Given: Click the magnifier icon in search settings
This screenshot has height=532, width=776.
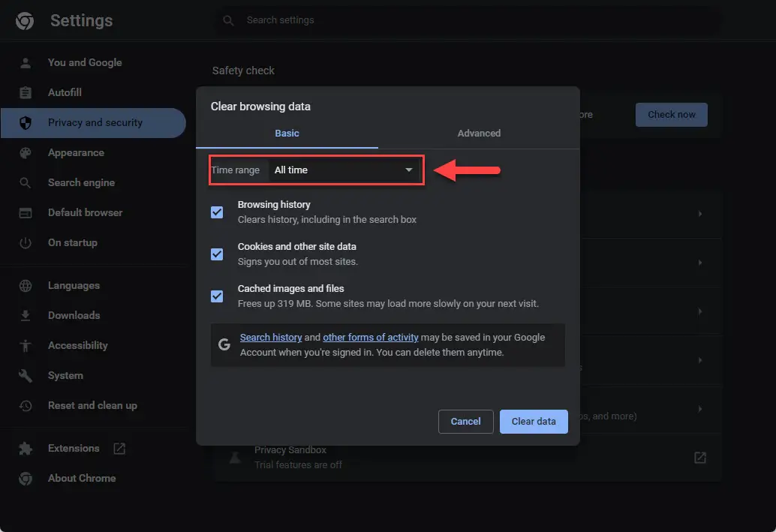Looking at the screenshot, I should 228,20.
